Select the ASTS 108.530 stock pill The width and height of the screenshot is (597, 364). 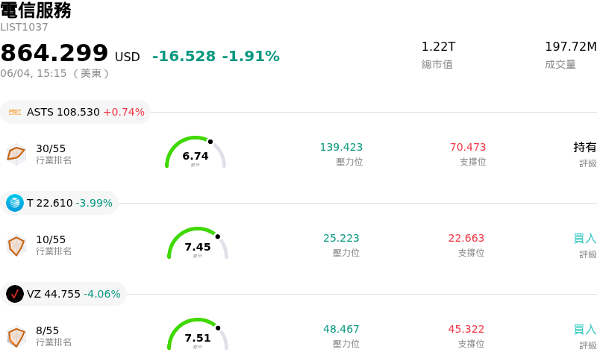click(75, 112)
